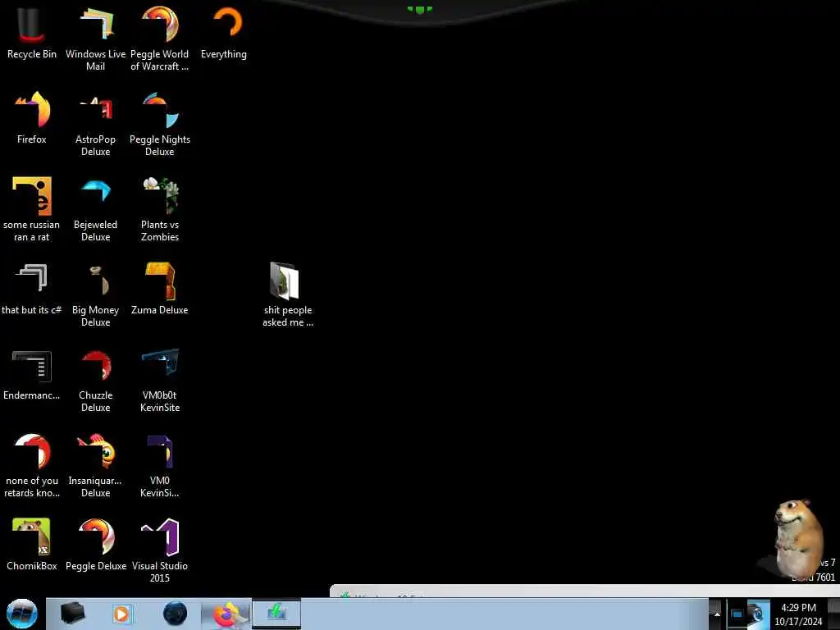Select the ChomikBox desktop icon
840x630 pixels.
point(32,545)
